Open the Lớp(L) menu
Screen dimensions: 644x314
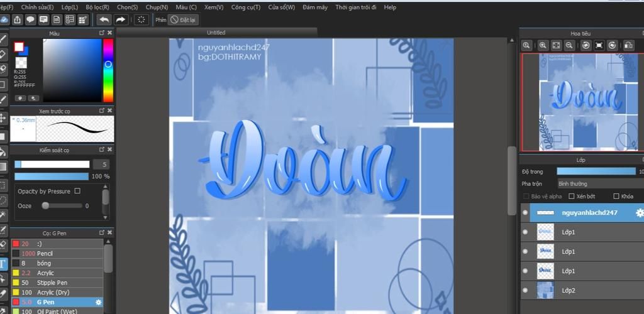pyautogui.click(x=69, y=8)
